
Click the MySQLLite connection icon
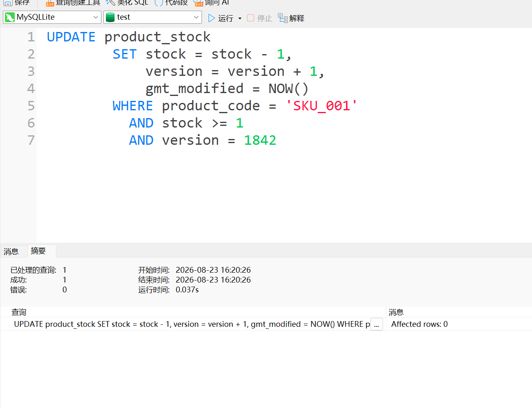(x=10, y=17)
